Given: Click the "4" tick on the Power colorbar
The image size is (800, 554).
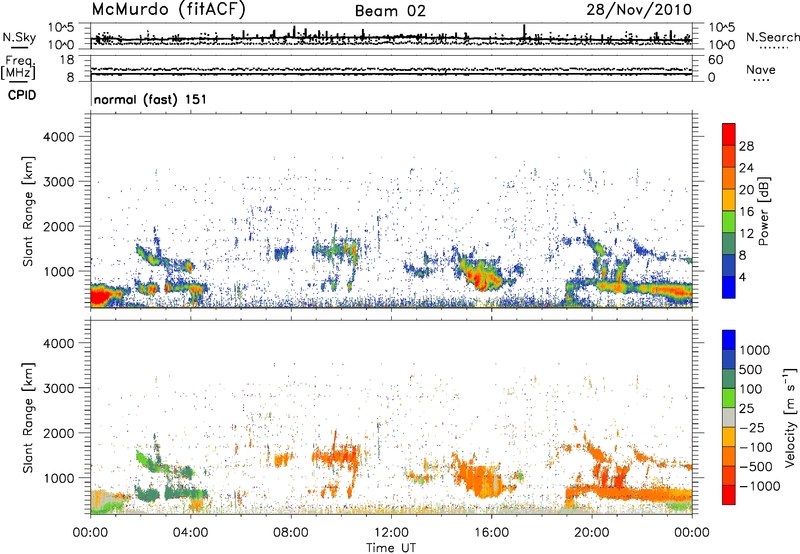Looking at the screenshot, I should pyautogui.click(x=743, y=278).
